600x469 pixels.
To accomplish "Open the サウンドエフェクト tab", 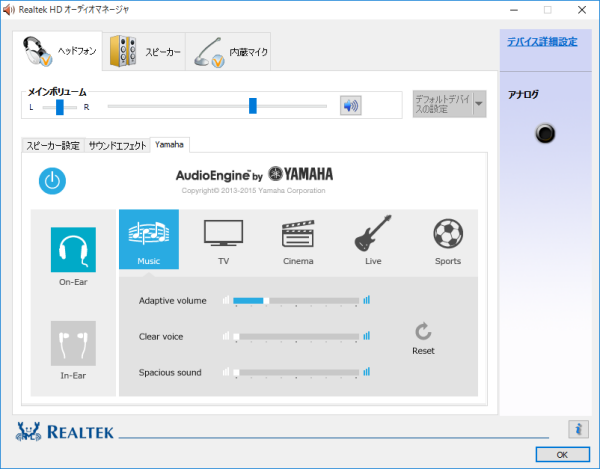I will [117, 145].
